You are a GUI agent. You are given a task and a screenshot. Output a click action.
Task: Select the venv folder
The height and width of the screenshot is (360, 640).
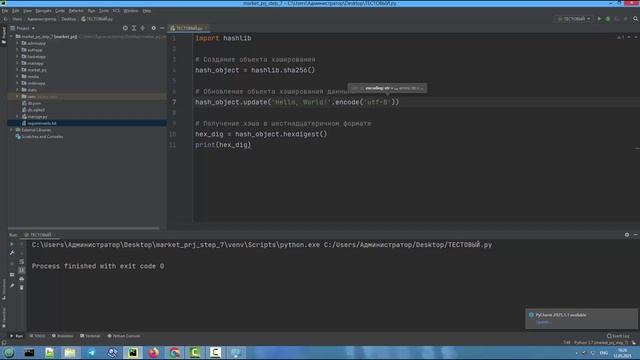click(x=32, y=97)
